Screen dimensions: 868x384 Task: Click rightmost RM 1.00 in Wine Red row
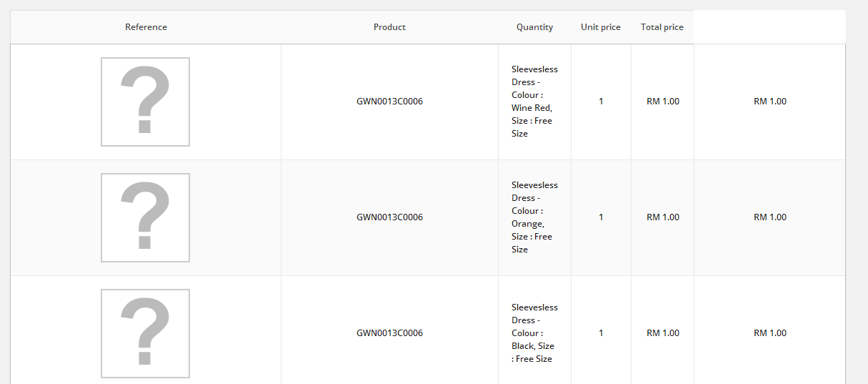(x=769, y=102)
